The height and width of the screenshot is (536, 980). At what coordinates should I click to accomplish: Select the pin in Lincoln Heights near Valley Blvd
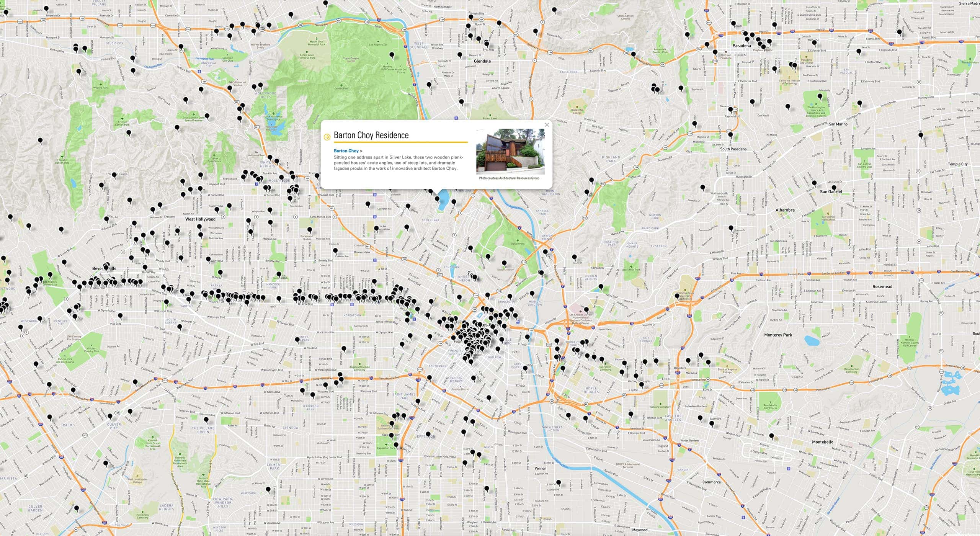601,287
